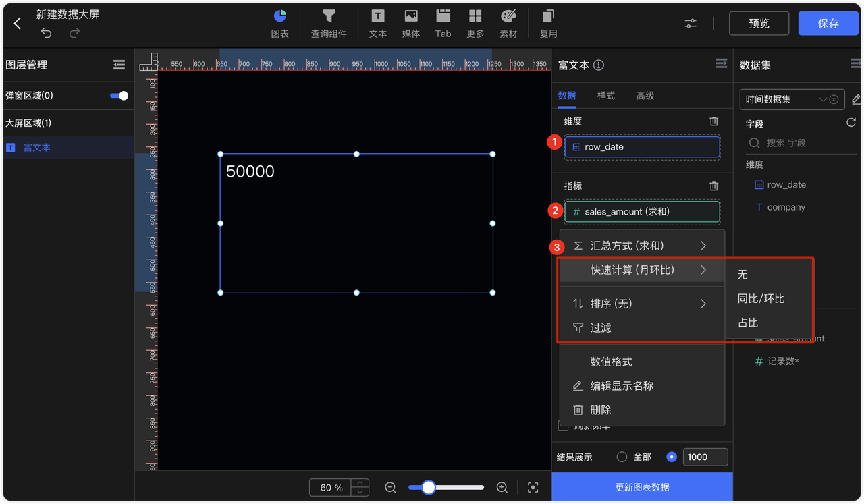Add a Tab component
864x504 pixels.
[443, 24]
